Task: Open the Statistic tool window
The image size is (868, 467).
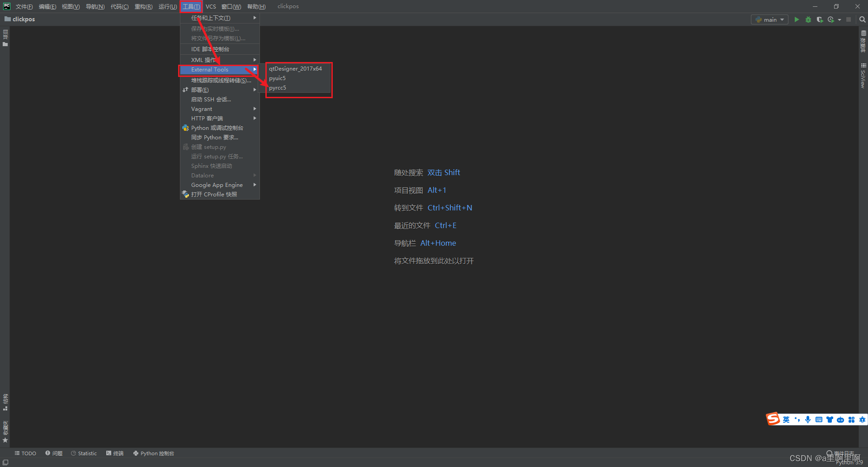Action: tap(84, 453)
